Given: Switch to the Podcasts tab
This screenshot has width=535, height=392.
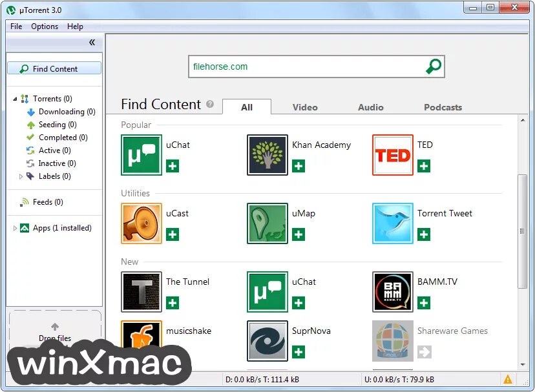Looking at the screenshot, I should click(x=443, y=107).
